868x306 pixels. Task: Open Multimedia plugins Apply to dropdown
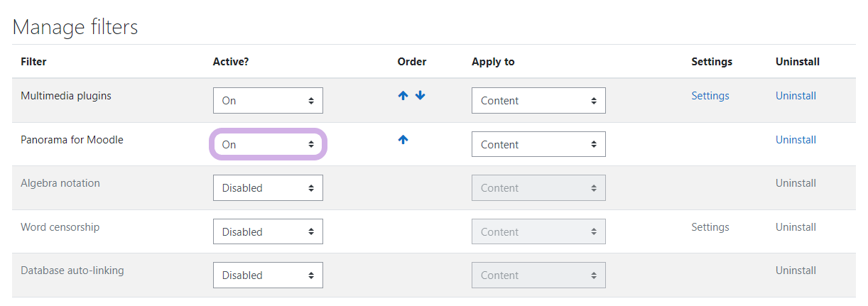(x=538, y=101)
